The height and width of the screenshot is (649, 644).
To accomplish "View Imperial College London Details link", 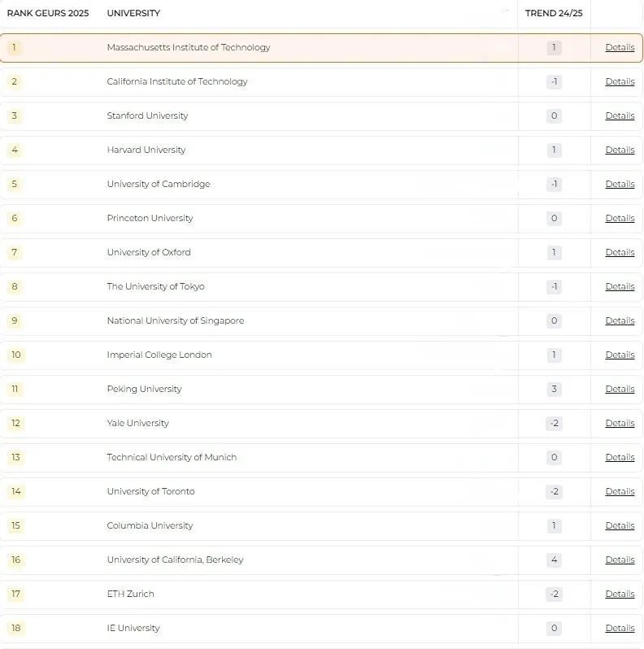I will tap(620, 355).
